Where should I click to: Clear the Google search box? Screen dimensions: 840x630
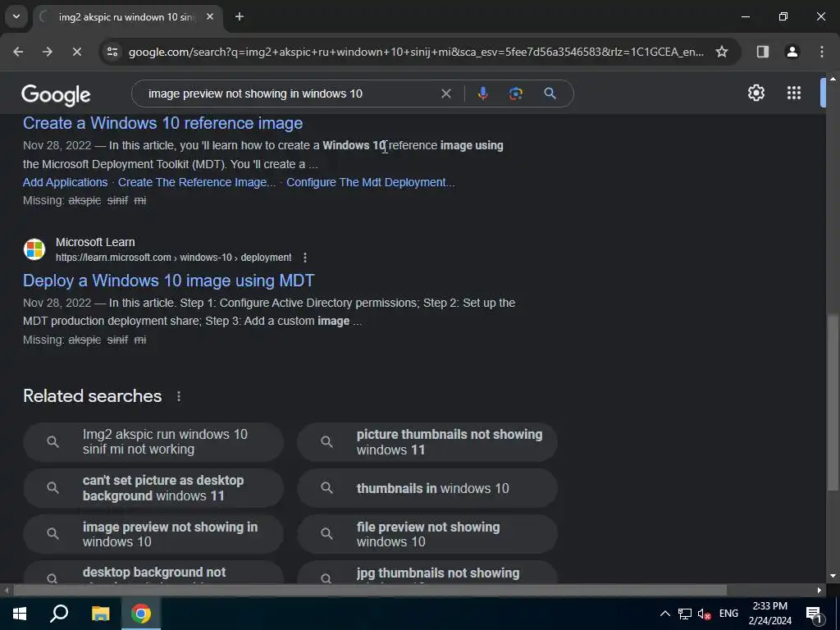click(x=445, y=94)
